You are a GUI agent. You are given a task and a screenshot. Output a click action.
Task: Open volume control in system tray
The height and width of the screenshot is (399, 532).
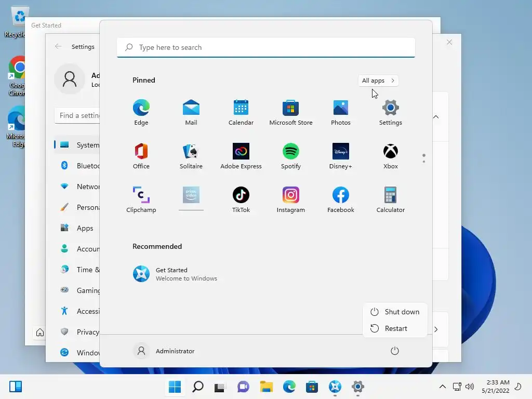[470, 387]
